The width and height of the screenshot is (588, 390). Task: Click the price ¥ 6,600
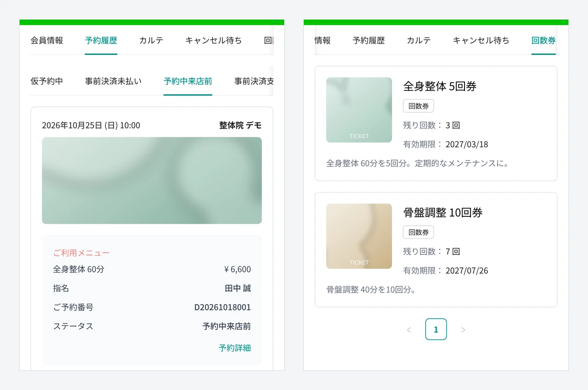tap(237, 269)
